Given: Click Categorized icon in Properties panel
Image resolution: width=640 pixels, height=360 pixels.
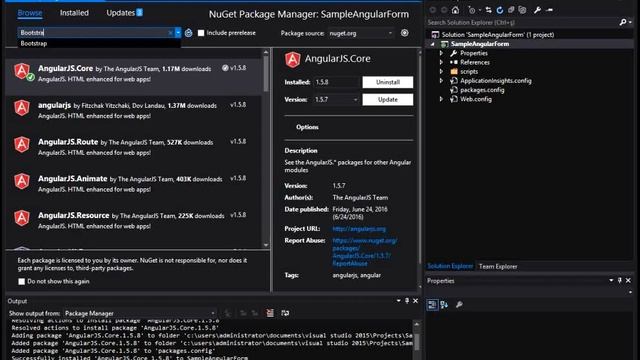Looking at the screenshot, I should pyautogui.click(x=432, y=304).
